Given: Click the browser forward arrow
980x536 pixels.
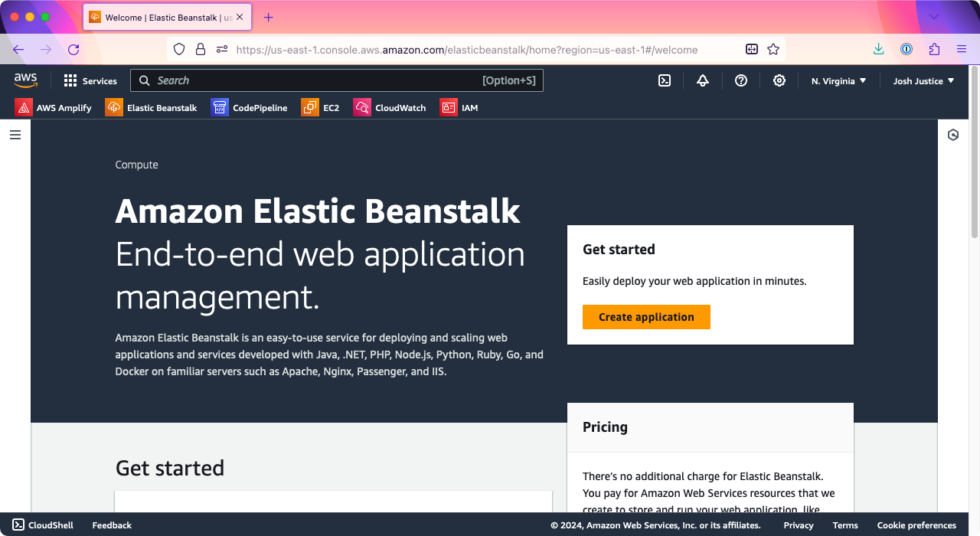Looking at the screenshot, I should point(46,50).
